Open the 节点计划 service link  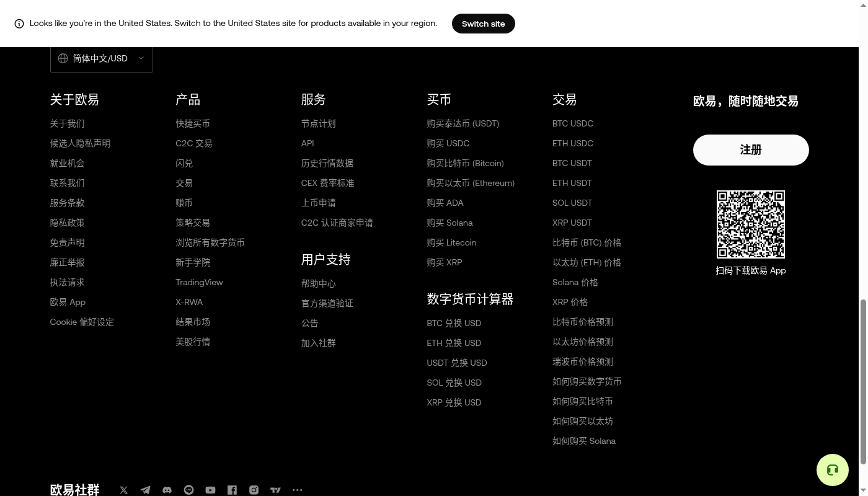[319, 123]
